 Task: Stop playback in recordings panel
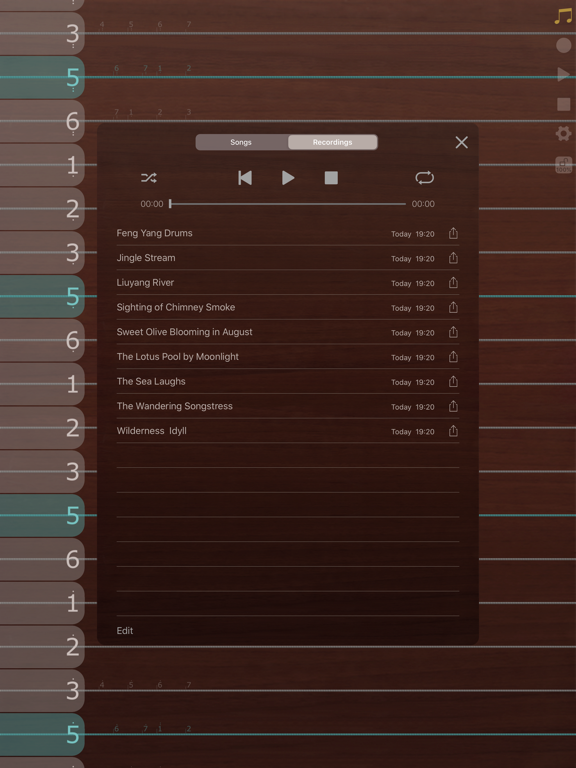click(x=331, y=178)
